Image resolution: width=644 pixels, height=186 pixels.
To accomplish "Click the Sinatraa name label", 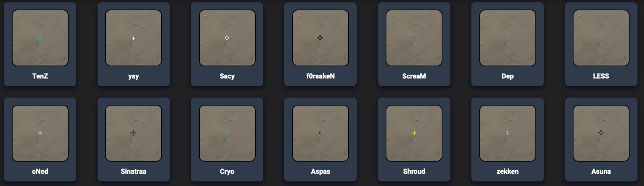I will (x=133, y=171).
